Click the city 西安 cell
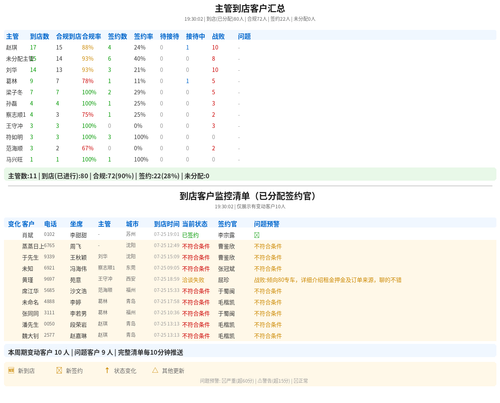 coord(131,279)
